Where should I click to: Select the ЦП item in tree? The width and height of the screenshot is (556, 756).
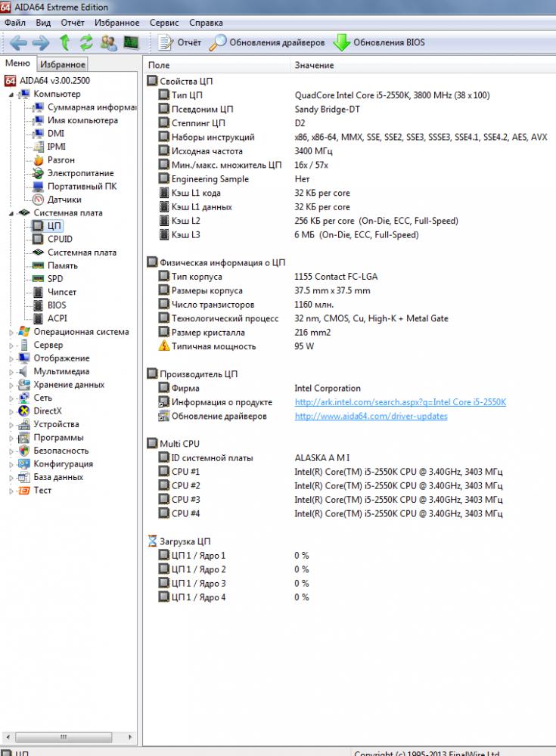pos(47,225)
